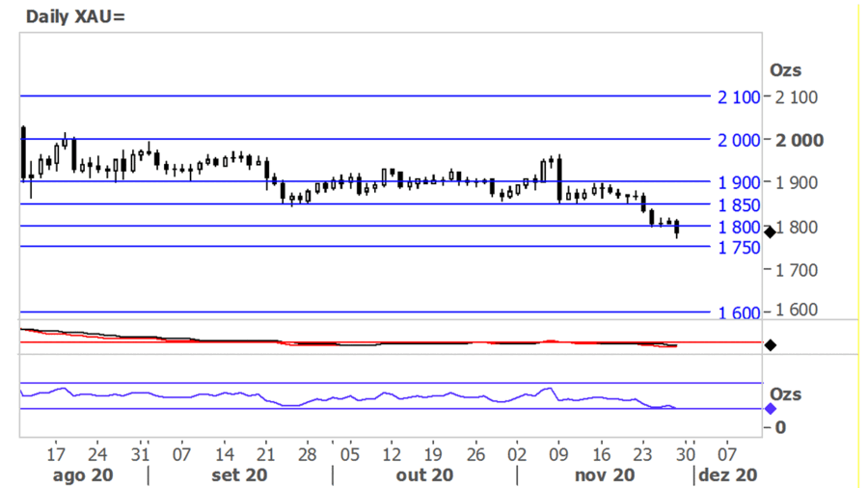This screenshot has height=488, width=868.
Task: Select the gray '1 600' price axis tick
Action: 796,310
